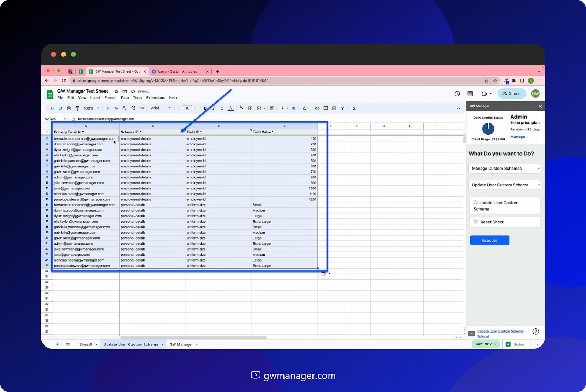Click the redo arrow icon
Image resolution: width=586 pixels, height=392 pixels.
click(60, 108)
